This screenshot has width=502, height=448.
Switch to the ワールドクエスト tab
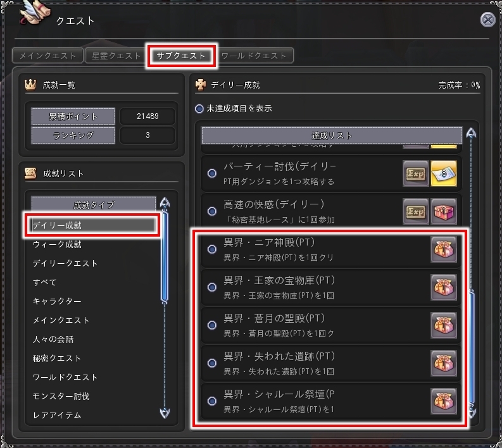click(254, 56)
